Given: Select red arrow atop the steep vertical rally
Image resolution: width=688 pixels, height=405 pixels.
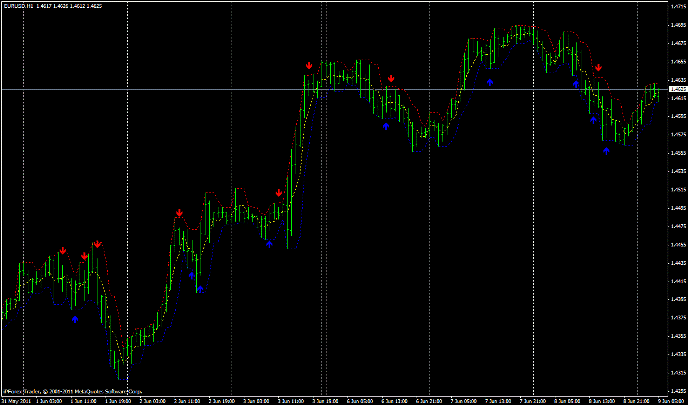Looking at the screenshot, I should pyautogui.click(x=310, y=65).
